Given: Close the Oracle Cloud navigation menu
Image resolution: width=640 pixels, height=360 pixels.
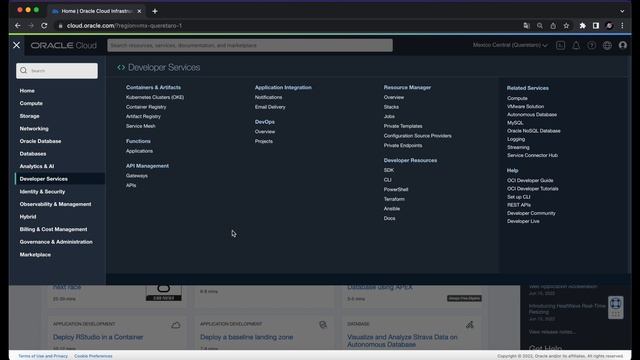Looking at the screenshot, I should [16, 45].
